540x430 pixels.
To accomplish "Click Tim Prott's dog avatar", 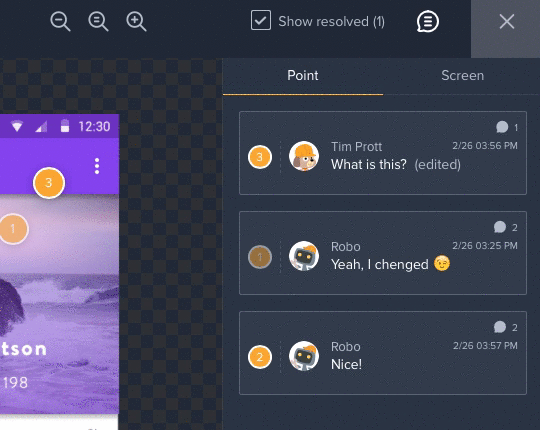I will pyautogui.click(x=303, y=156).
